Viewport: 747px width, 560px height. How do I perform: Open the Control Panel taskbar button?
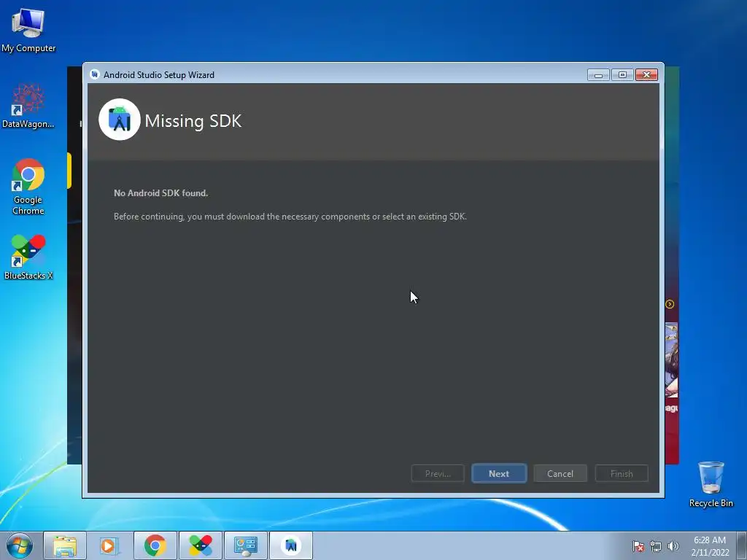pyautogui.click(x=246, y=545)
